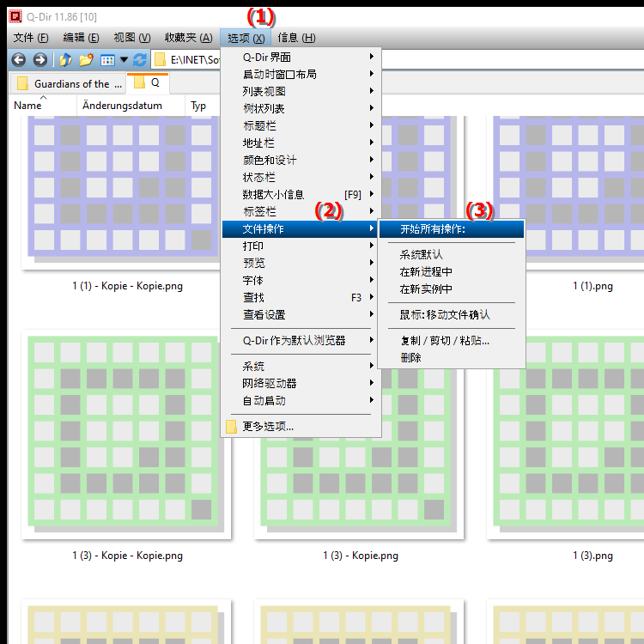Open the 系统 submenu
This screenshot has height=644, width=644.
(x=301, y=367)
